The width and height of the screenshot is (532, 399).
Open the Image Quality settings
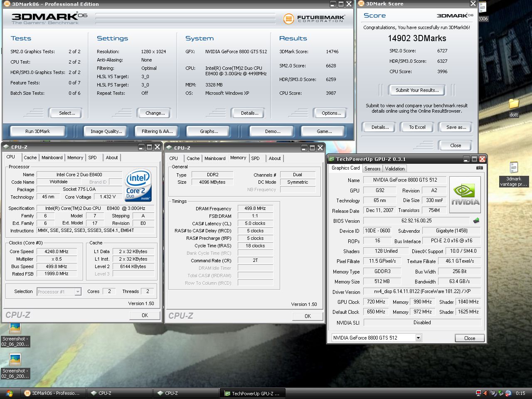click(106, 131)
